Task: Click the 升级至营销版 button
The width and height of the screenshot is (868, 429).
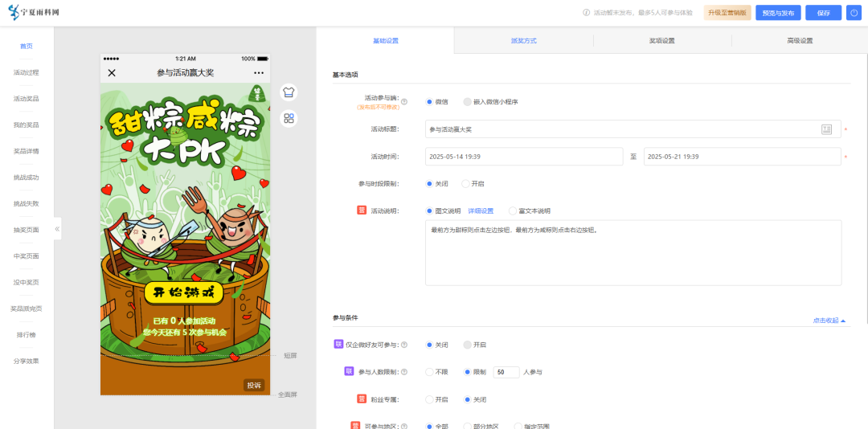Action: coord(727,12)
